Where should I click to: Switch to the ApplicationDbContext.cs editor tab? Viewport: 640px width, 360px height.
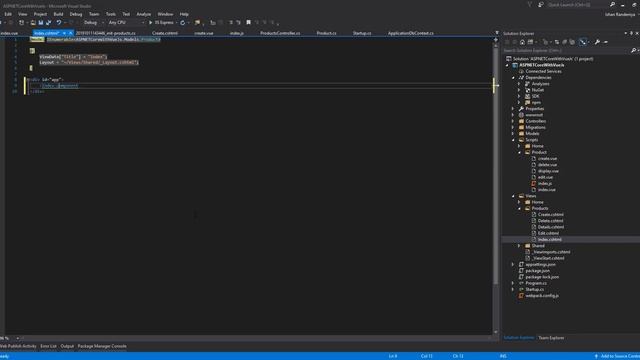tap(411, 33)
